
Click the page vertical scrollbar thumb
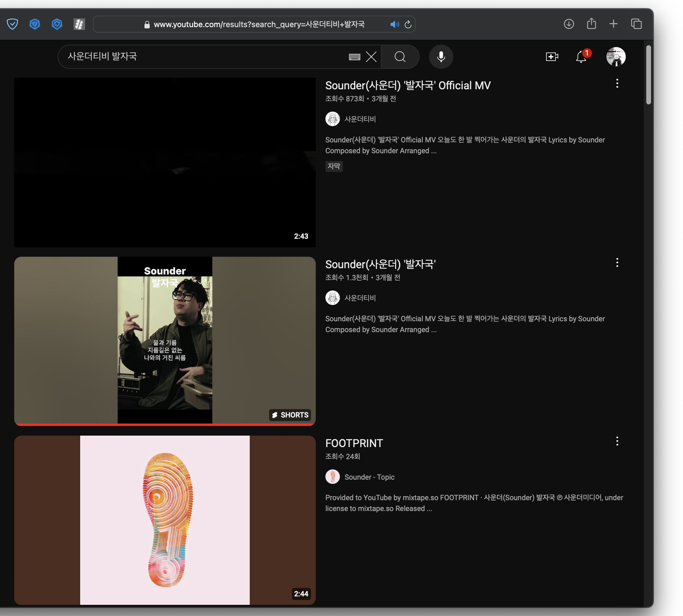pyautogui.click(x=648, y=75)
